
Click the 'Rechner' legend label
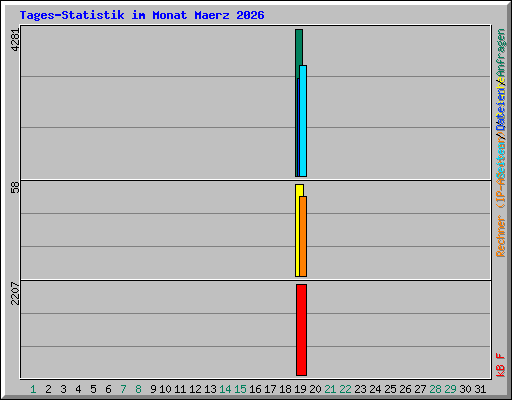point(501,236)
